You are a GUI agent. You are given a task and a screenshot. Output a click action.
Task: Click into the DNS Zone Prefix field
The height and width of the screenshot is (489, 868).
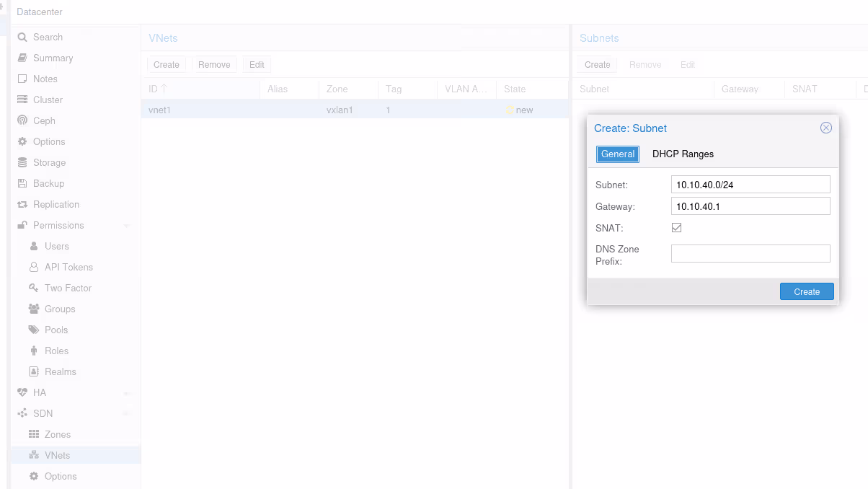pos(750,253)
